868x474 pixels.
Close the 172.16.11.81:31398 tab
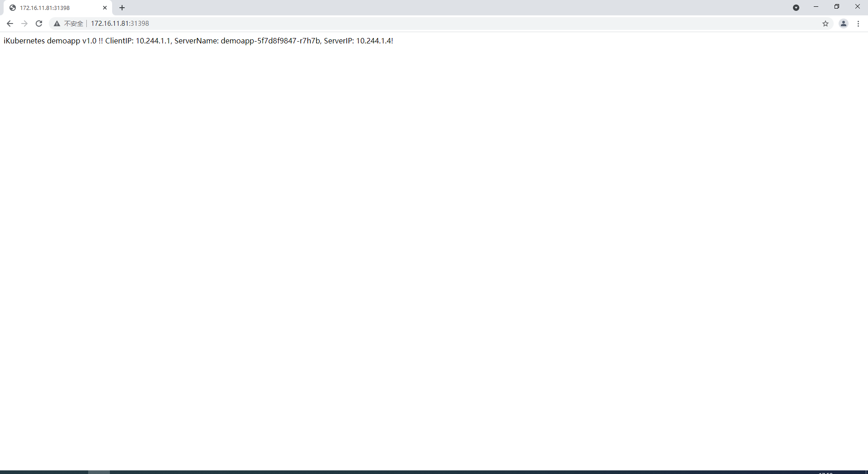105,8
